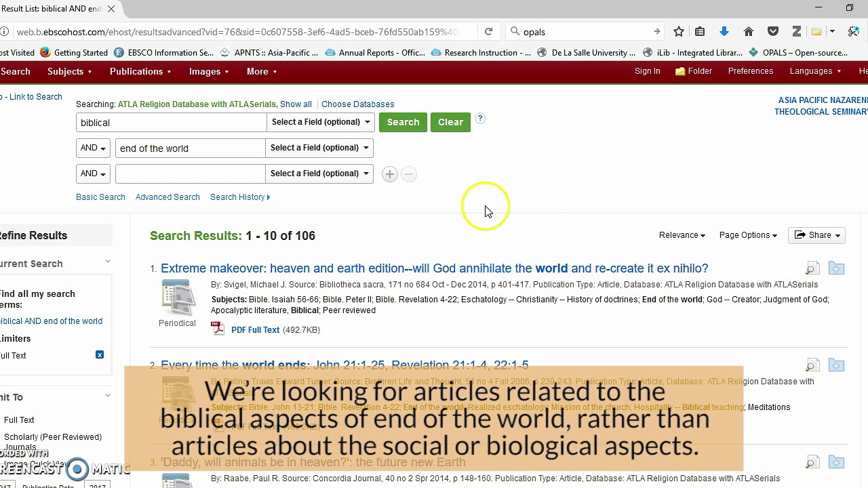Open the browser downloads arrow icon

724,32
